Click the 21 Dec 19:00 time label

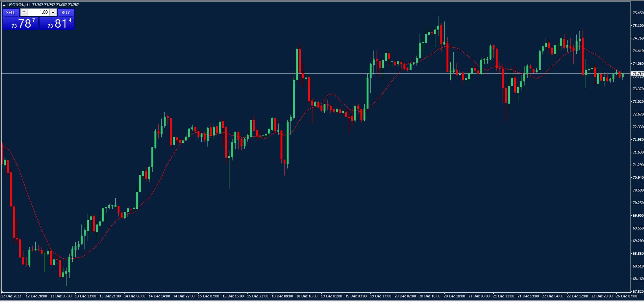tap(528, 296)
